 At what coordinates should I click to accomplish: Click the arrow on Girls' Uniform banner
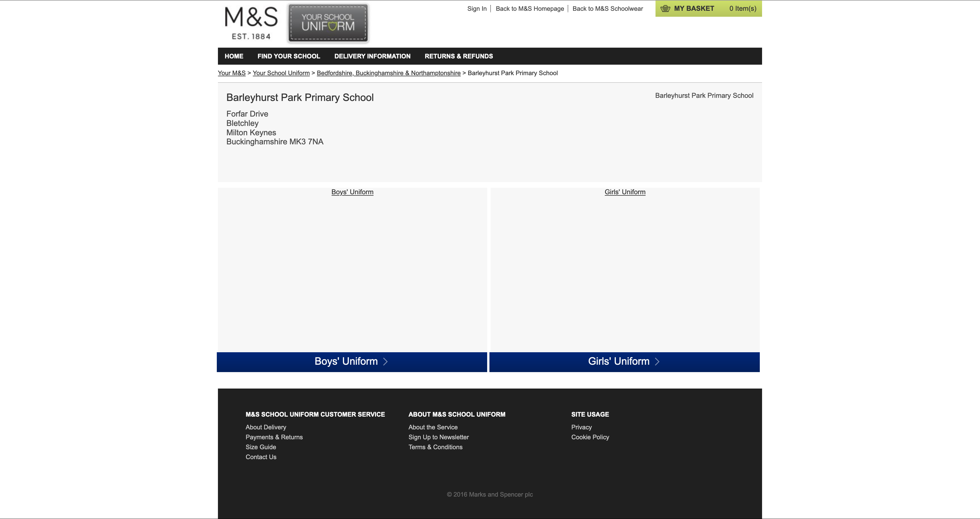[657, 361]
